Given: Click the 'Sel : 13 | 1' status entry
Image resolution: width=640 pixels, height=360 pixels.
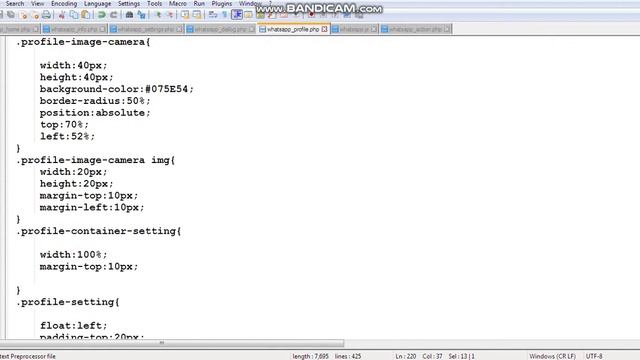Looking at the screenshot, I should click(461, 356).
